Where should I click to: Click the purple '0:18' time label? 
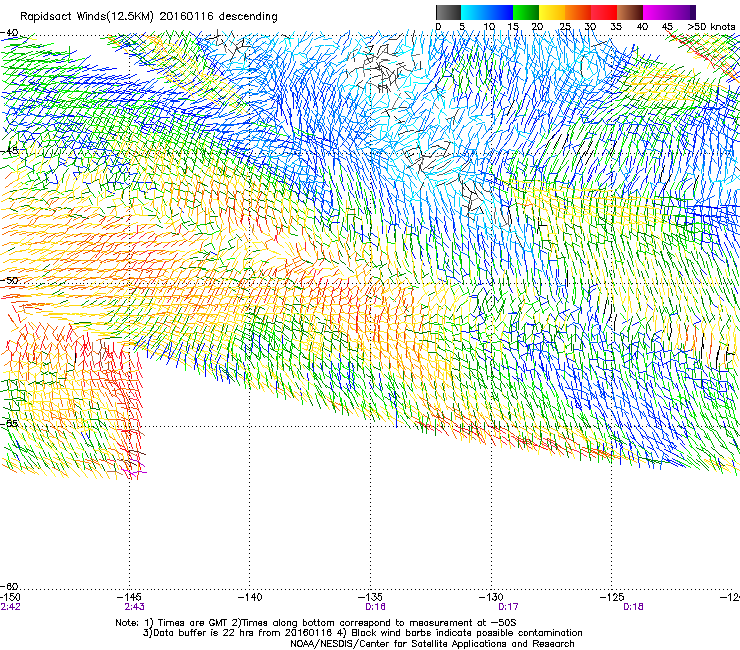(x=633, y=607)
